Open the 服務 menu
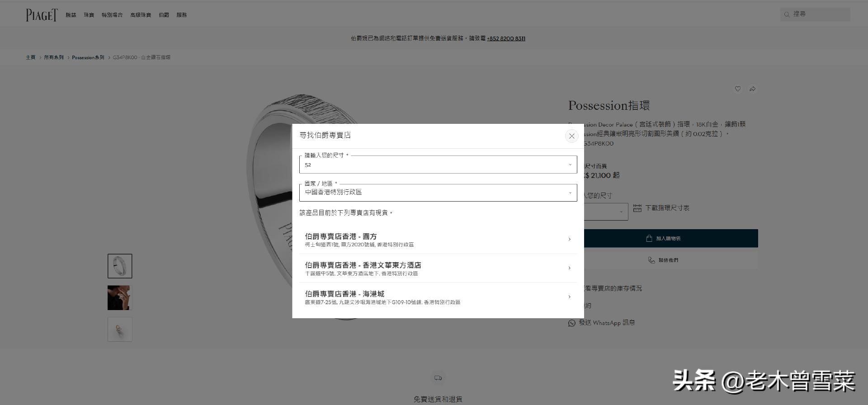 coord(182,15)
